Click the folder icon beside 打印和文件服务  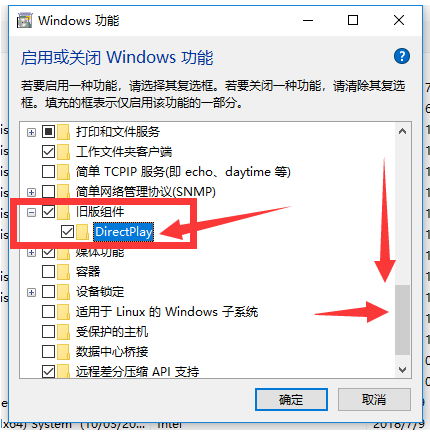pos(63,132)
